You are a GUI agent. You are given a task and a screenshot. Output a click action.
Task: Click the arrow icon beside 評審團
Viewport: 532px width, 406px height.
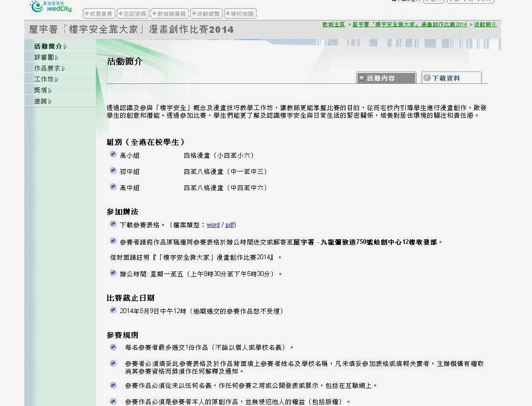point(57,58)
